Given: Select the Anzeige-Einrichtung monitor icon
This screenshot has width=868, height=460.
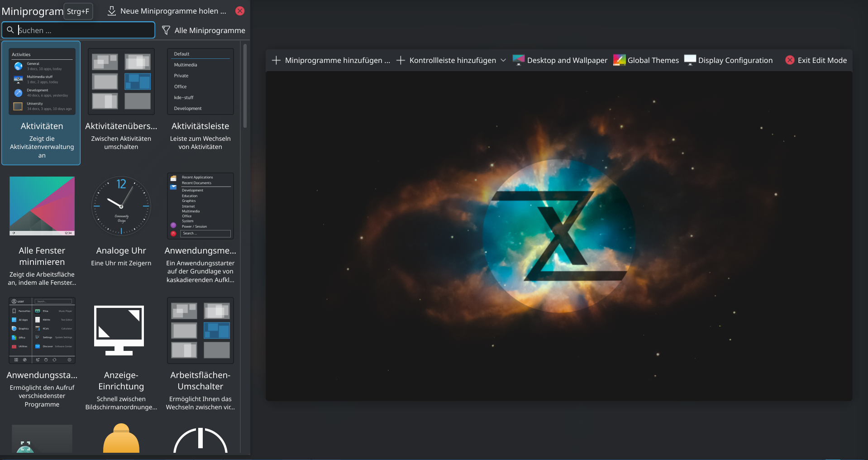Looking at the screenshot, I should click(119, 331).
